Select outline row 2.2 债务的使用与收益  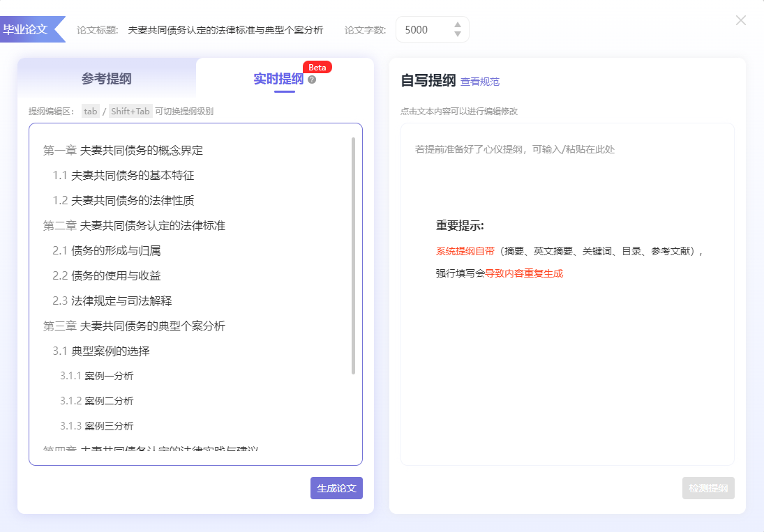pos(107,275)
